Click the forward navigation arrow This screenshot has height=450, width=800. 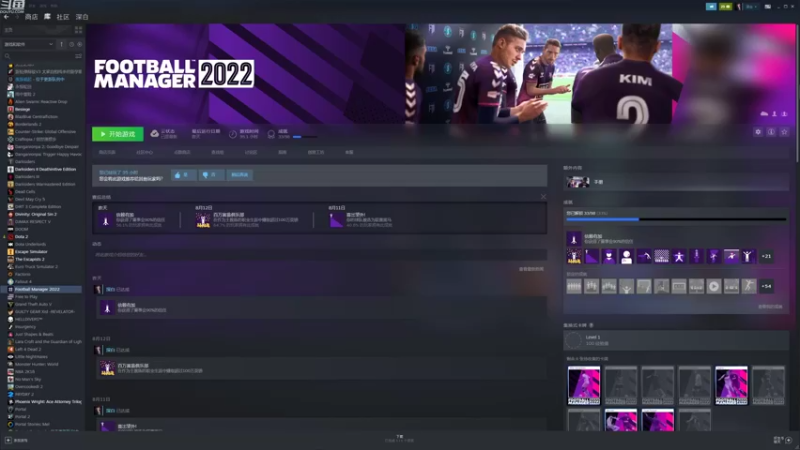[x=16, y=17]
